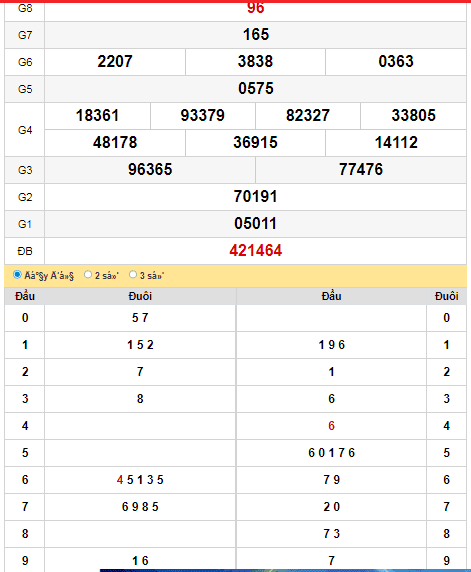The width and height of the screenshot is (471, 572).
Task: Click G4 number 33805
Action: pos(413,116)
